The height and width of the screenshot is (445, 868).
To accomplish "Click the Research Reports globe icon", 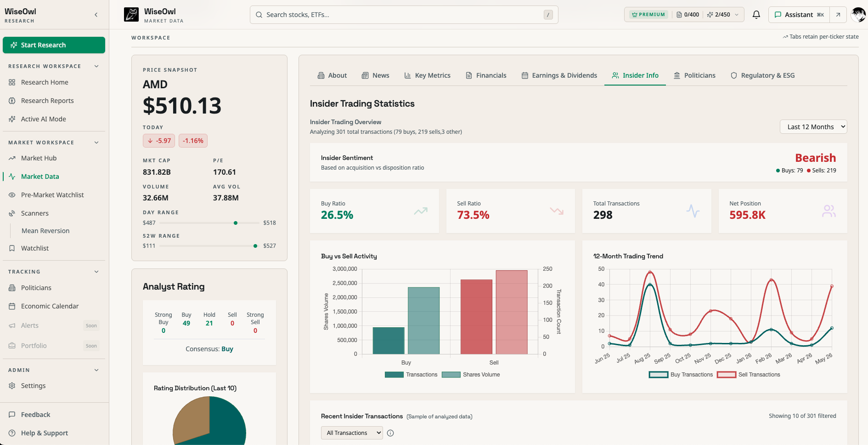I will coord(12,101).
